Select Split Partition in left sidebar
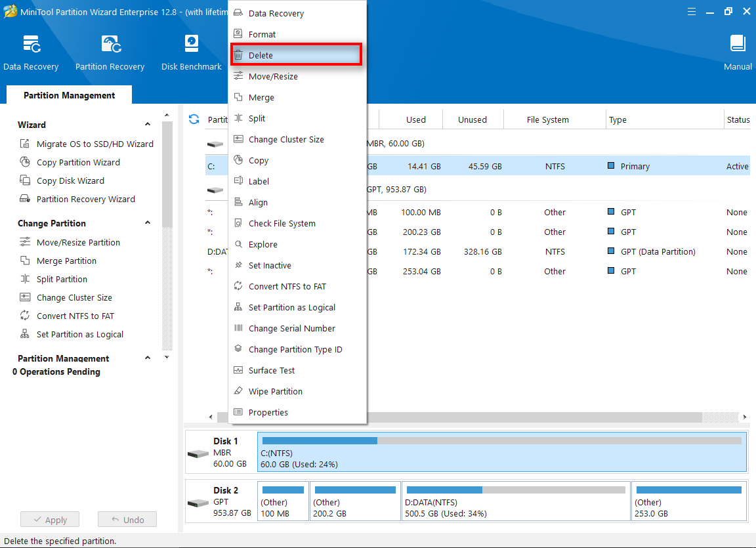Viewport: 756px width, 548px height. coord(62,279)
